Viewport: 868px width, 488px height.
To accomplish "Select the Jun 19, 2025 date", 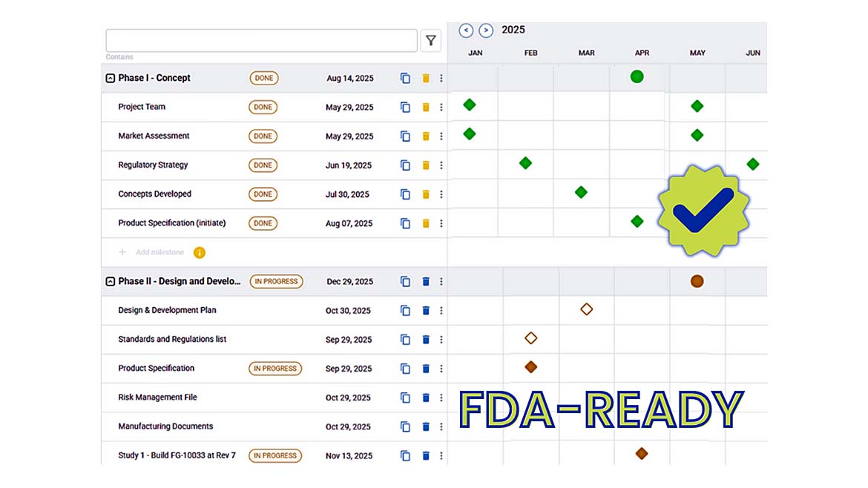I will click(x=348, y=165).
